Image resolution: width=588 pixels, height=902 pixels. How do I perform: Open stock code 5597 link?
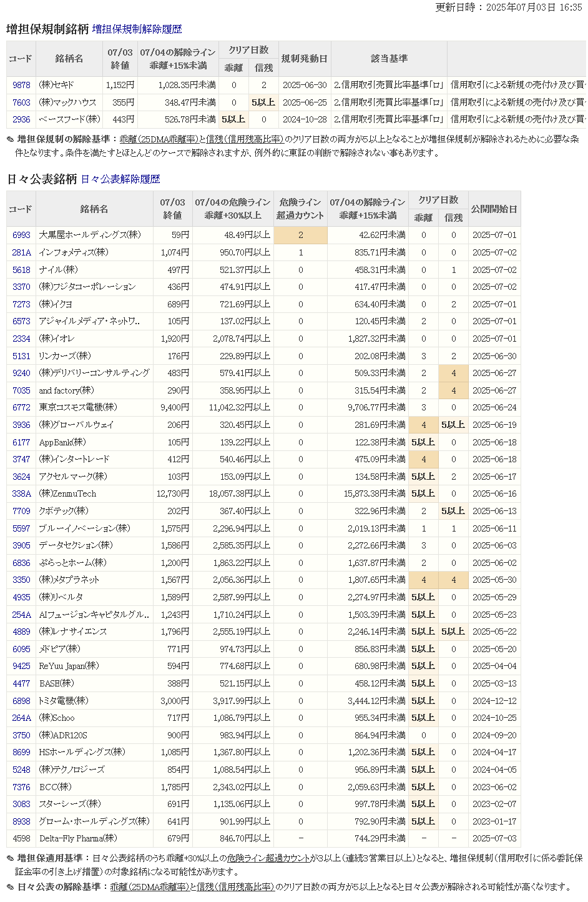point(21,528)
